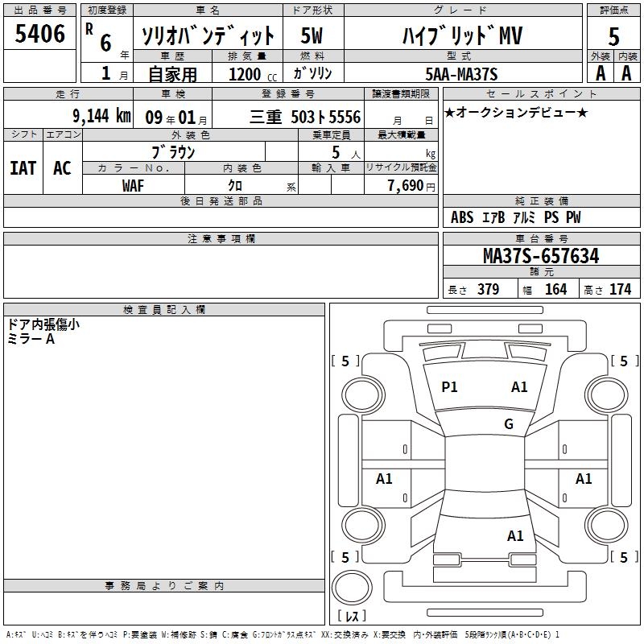Image resolution: width=644 pixels, height=644 pixels.
Task: Click the door shape value 5W
Action: [x=312, y=35]
